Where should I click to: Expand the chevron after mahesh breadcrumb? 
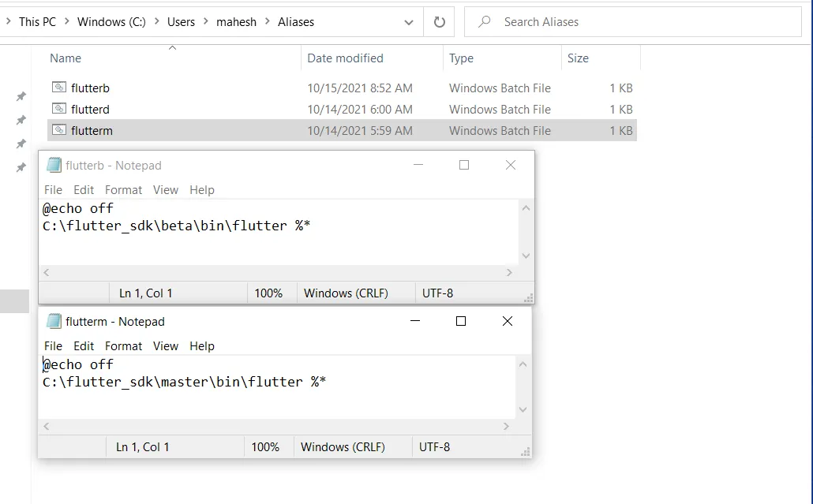[x=268, y=22]
